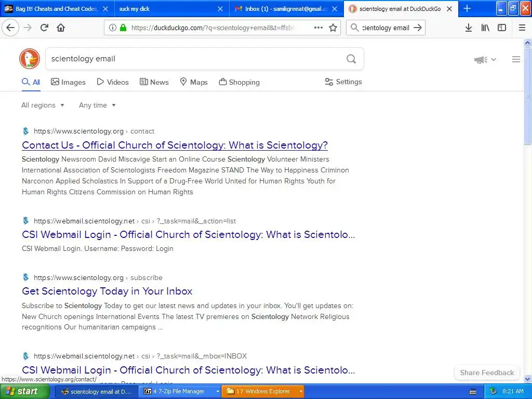
Task: Click https://www.scientology.org › contact URL text
Action: (x=94, y=131)
